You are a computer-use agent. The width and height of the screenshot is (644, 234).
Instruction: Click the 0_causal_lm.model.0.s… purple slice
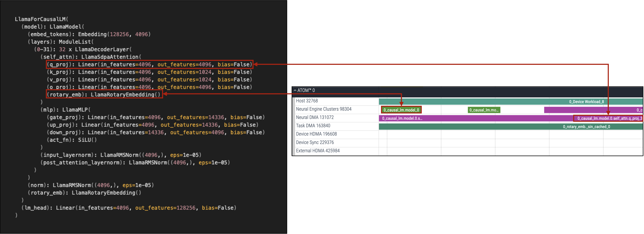click(402, 118)
